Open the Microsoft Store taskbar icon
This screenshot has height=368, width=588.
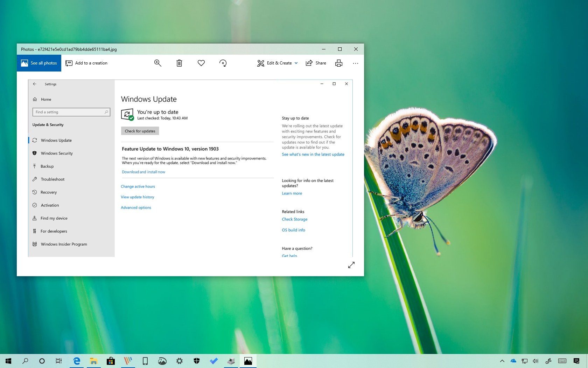111,361
